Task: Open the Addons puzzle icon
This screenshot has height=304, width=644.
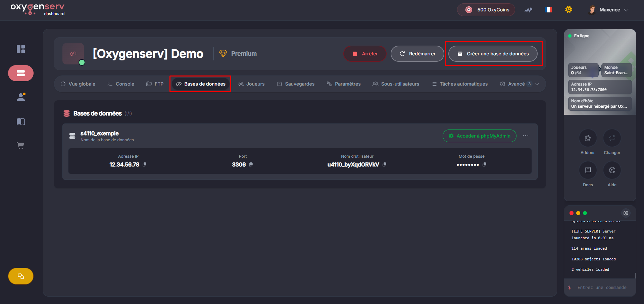Action: [588, 138]
